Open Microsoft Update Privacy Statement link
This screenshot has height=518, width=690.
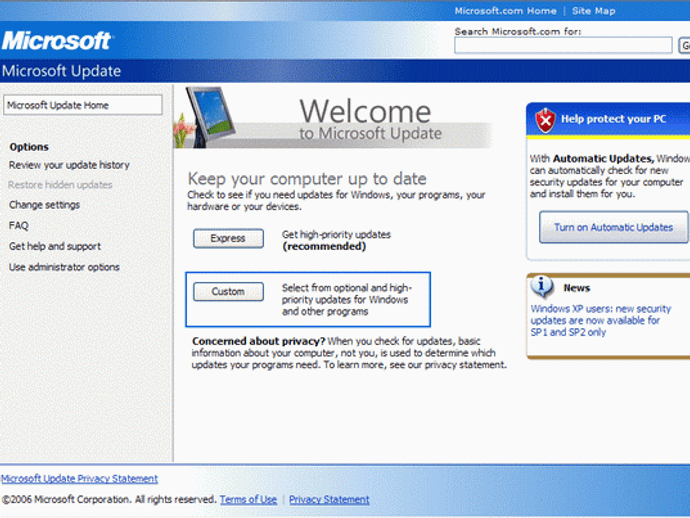(79, 479)
